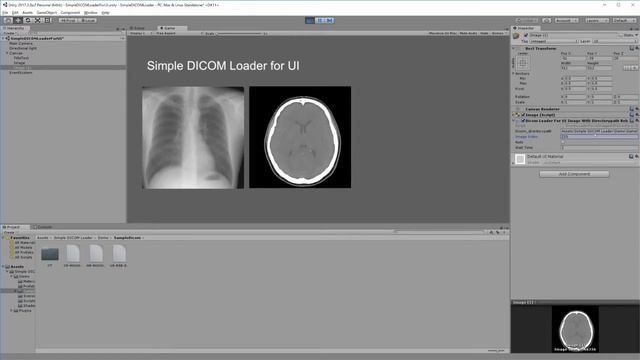Toggle the Dicom Loader For UI Image component checkbox

click(523, 121)
